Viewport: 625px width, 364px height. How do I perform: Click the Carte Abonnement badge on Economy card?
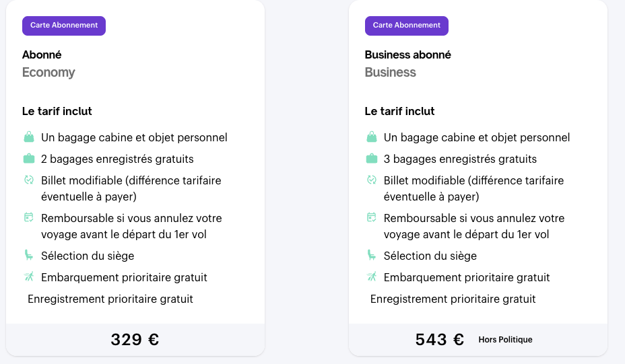(64, 26)
